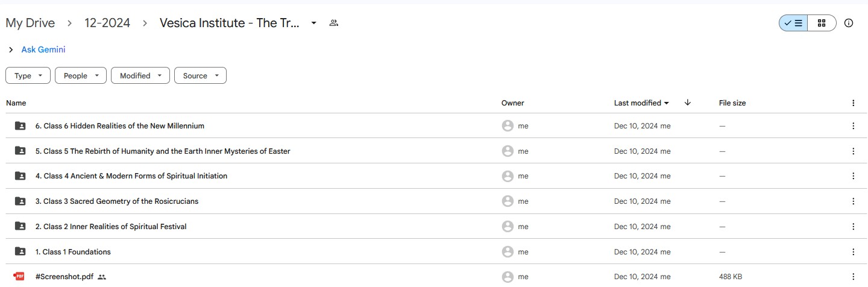Select 4. Class 4 Ancient & Modern Forms name
The image size is (868, 287).
point(131,176)
